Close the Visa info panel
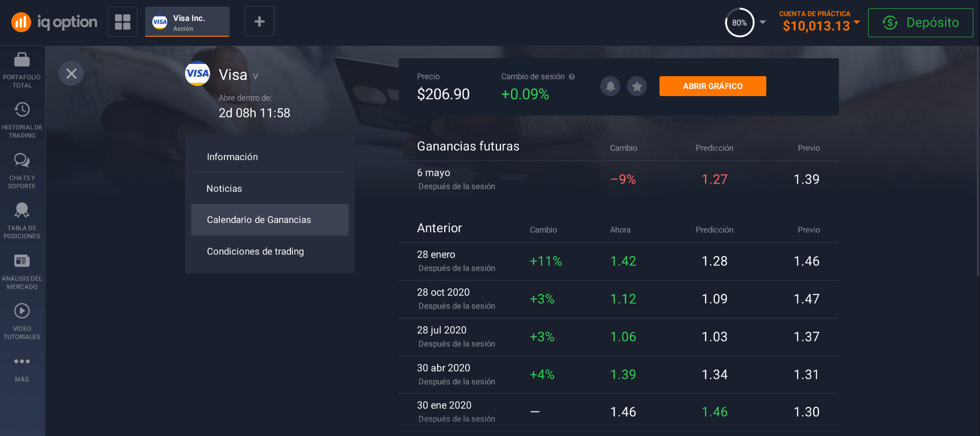Viewport: 980px width, 436px height. click(x=71, y=74)
